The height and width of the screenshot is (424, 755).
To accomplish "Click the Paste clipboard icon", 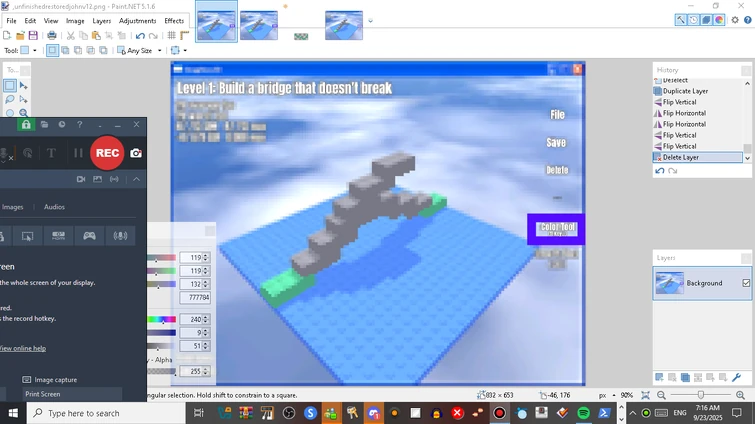I will [x=96, y=35].
